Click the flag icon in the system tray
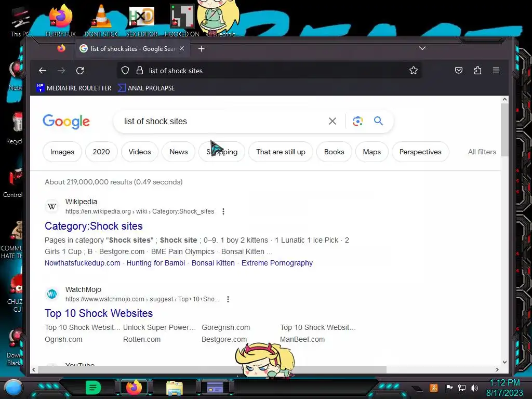The width and height of the screenshot is (532, 399). click(x=449, y=388)
